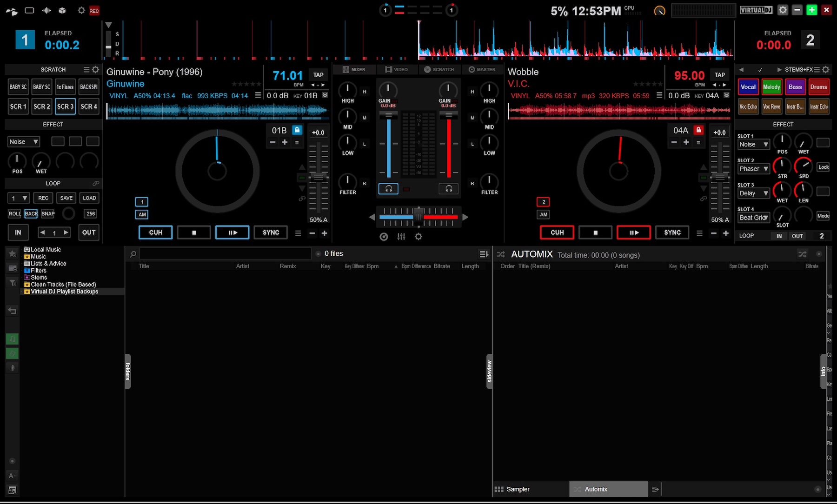Open the search magnifier in the browser
Screen dimensions: 837x504
(133, 254)
